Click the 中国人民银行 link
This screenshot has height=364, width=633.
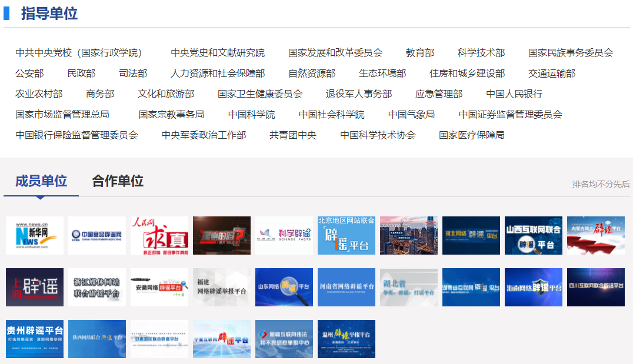514,94
